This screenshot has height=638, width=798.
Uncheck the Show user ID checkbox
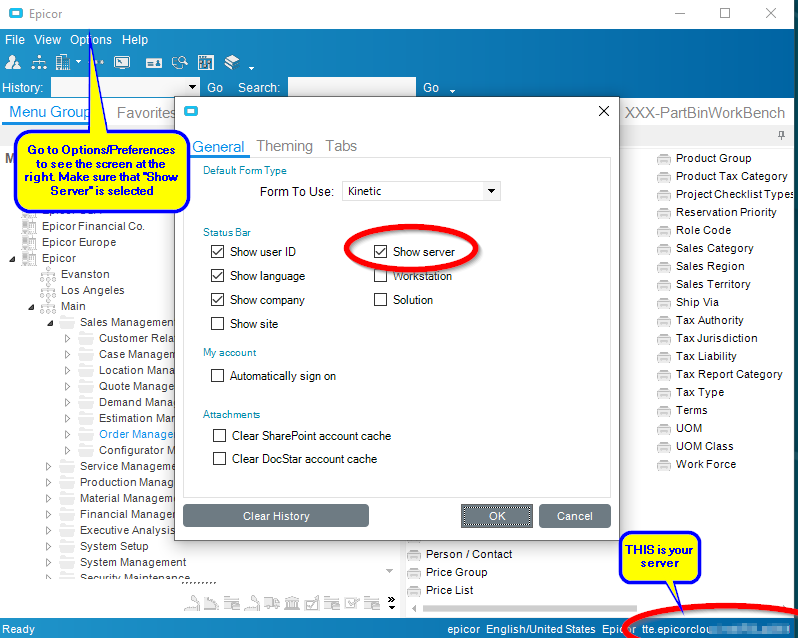[x=217, y=252]
